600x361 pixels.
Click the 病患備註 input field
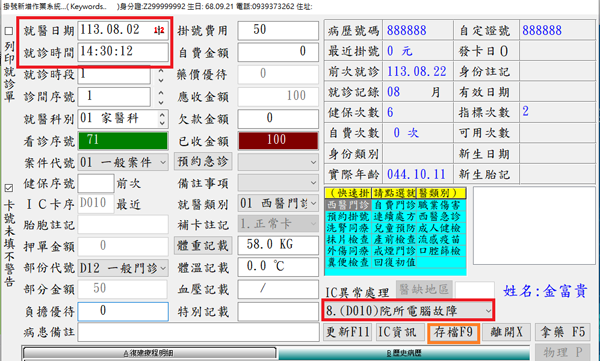pyautogui.click(x=198, y=332)
